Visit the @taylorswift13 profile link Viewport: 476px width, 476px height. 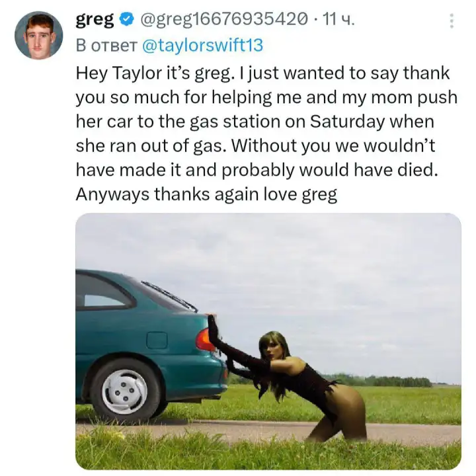(202, 45)
